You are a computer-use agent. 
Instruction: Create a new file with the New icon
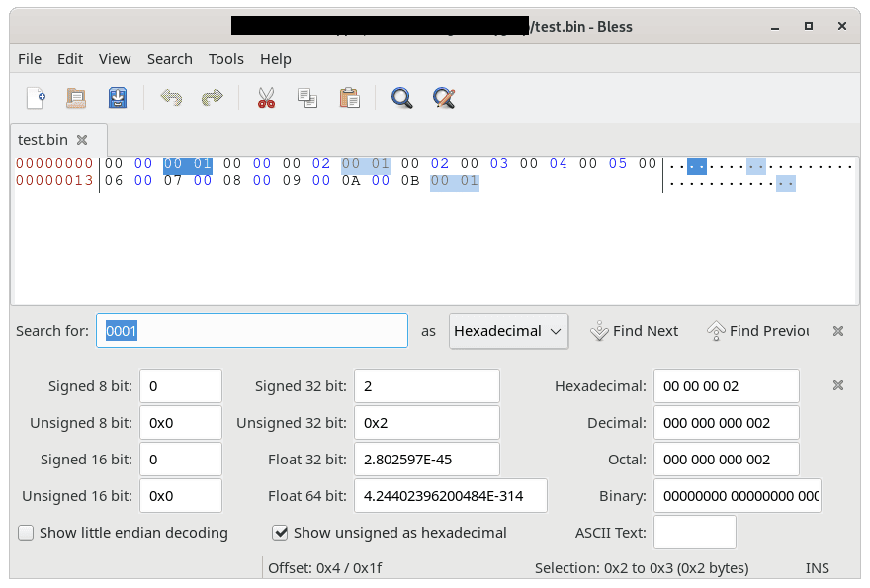pos(36,98)
